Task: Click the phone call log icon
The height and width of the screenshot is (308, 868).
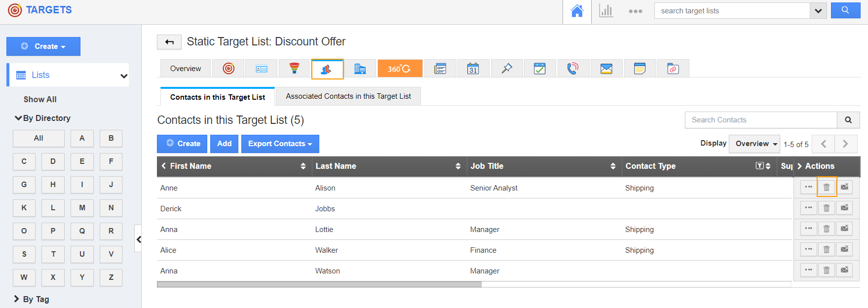Action: coord(572,69)
